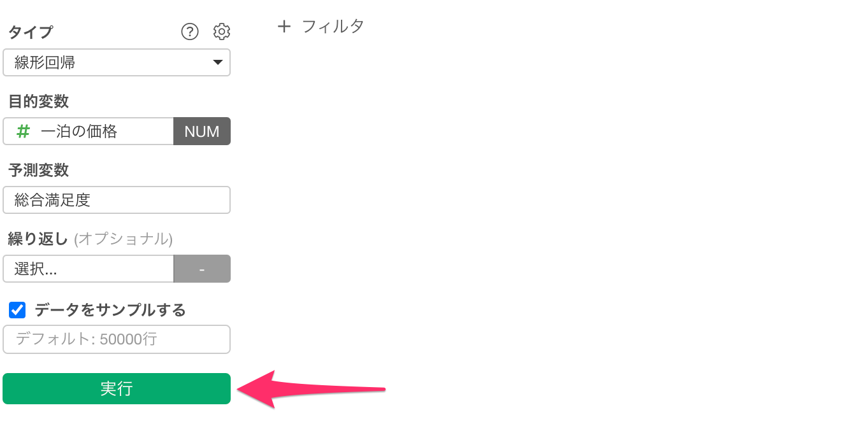This screenshot has width=868, height=424.
Task: Add a filter via the フィルタ link
Action: coord(333,26)
